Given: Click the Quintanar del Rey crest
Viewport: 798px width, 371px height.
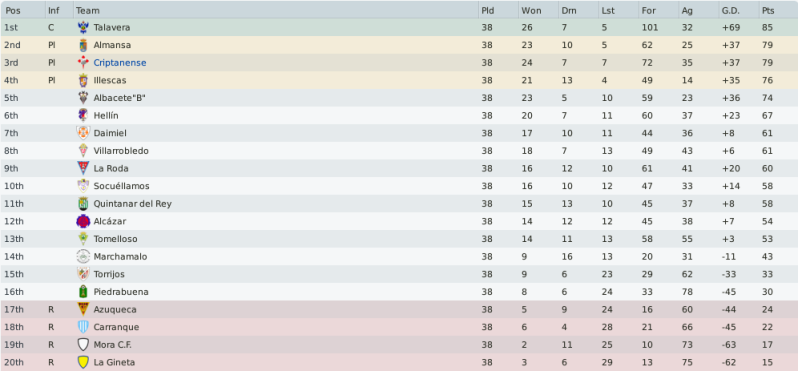Looking at the screenshot, I should point(83,204).
